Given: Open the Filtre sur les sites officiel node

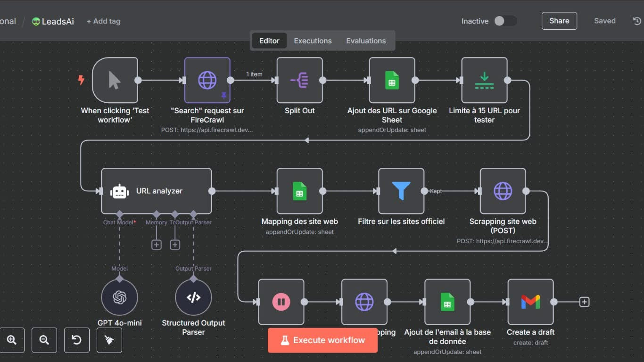Looking at the screenshot, I should click(401, 191).
